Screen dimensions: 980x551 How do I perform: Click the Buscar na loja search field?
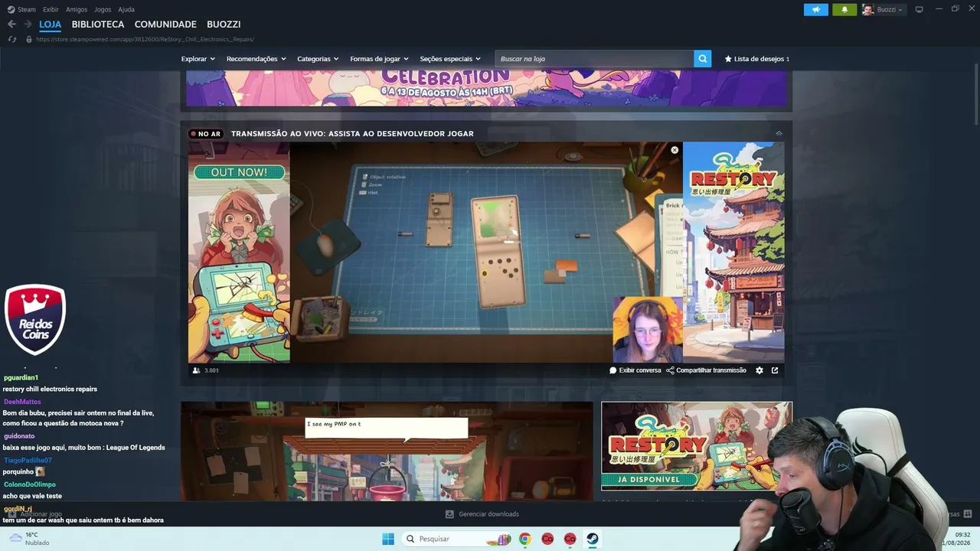click(594, 59)
